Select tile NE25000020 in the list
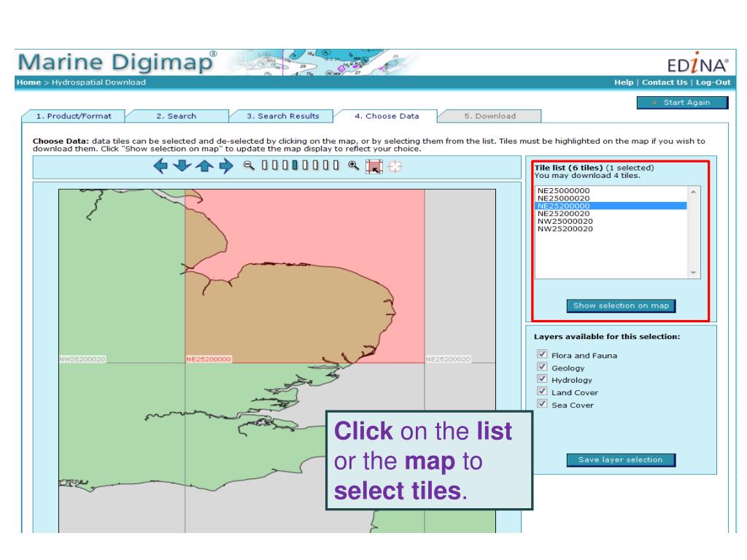Viewport: 747px width, 560px height. (611, 198)
